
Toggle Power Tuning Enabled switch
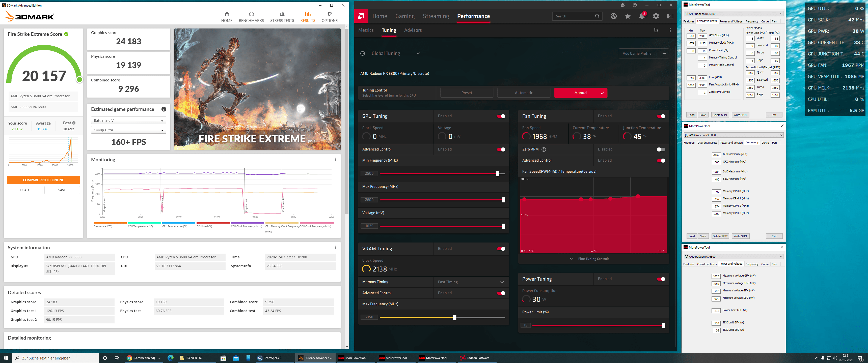coord(661,279)
